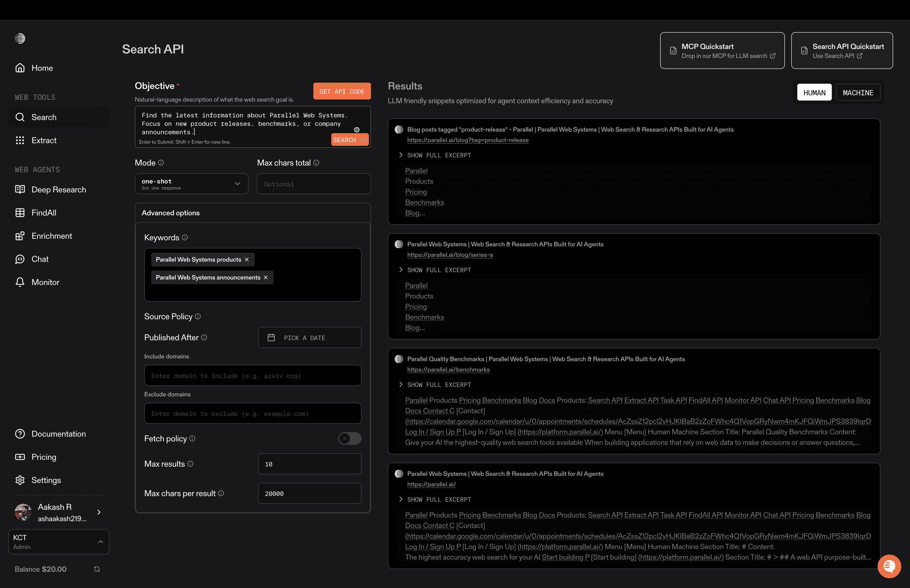The width and height of the screenshot is (910, 588).
Task: Expand full excerpt for product-release result
Action: coord(438,155)
